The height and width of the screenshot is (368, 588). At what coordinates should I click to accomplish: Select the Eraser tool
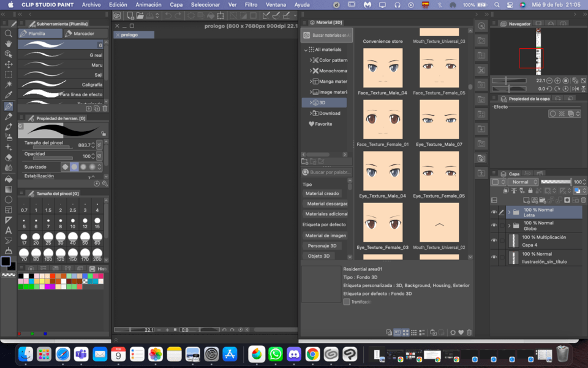pos(8,158)
